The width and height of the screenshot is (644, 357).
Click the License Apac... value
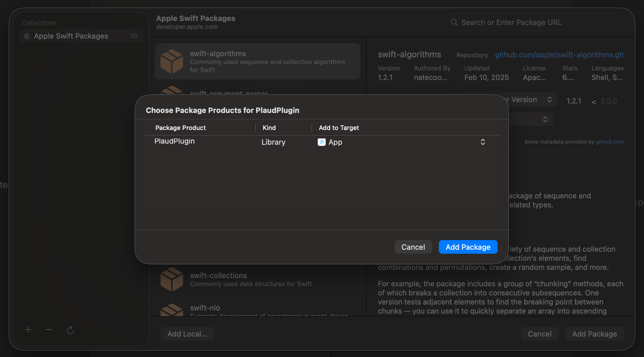[534, 77]
